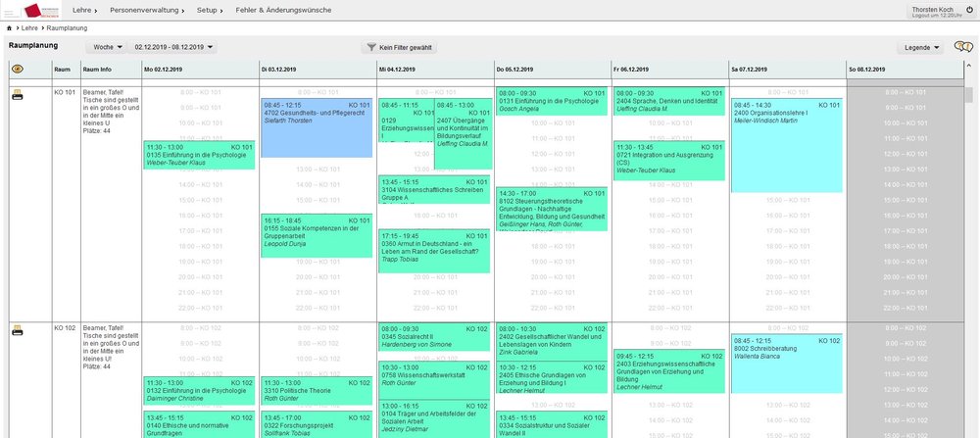Click the home icon in the breadcrumb
980x438 pixels.
[x=10, y=28]
